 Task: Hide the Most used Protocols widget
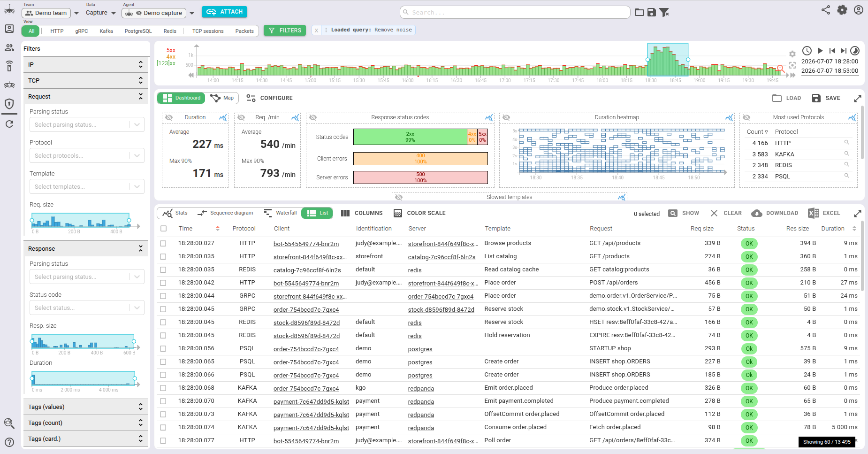(x=746, y=117)
